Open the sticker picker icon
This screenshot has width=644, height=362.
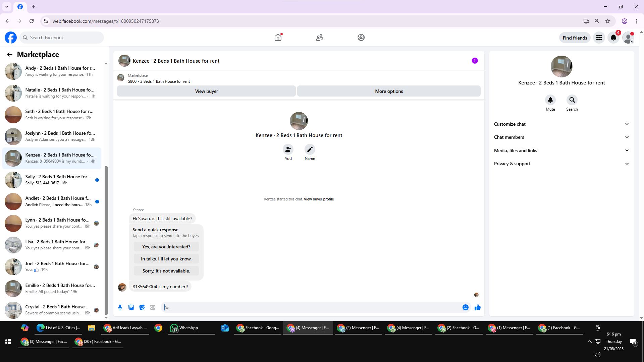pyautogui.click(x=142, y=307)
